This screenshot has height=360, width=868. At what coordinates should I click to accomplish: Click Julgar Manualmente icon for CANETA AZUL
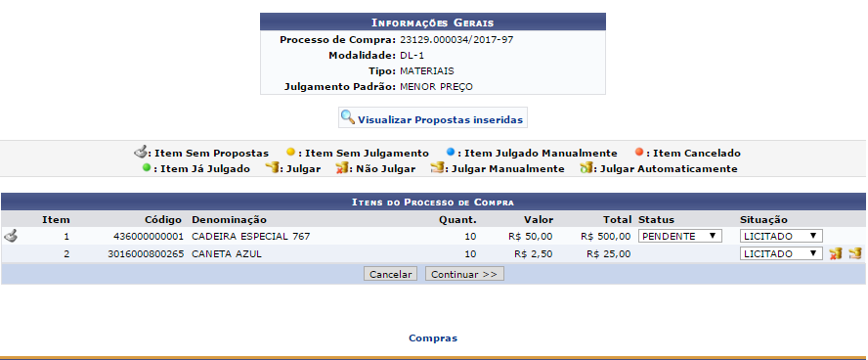tap(855, 253)
